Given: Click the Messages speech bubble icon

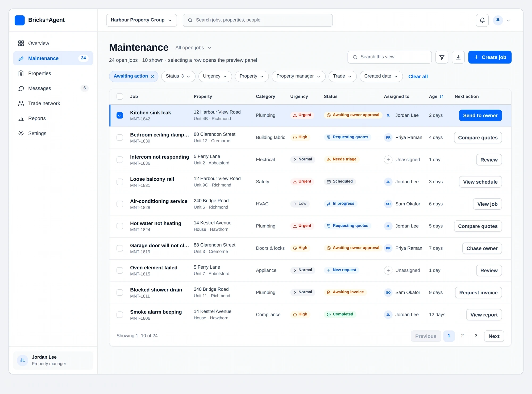Looking at the screenshot, I should [21, 88].
